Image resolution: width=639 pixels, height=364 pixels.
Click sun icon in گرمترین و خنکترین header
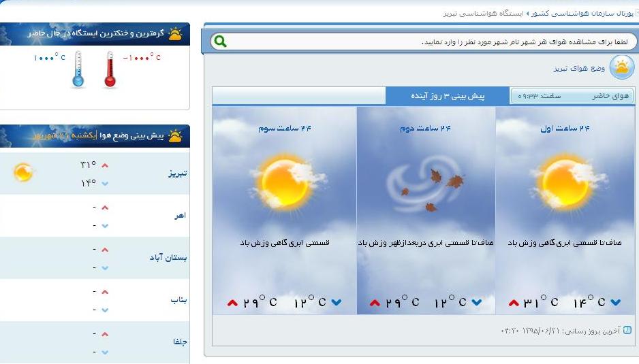pyautogui.click(x=175, y=34)
